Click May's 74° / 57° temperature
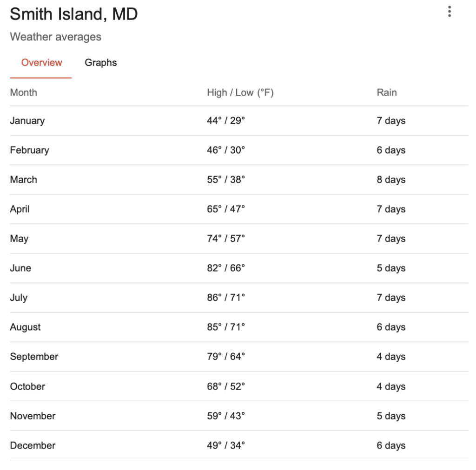This screenshot has height=470, width=476. 226,239
